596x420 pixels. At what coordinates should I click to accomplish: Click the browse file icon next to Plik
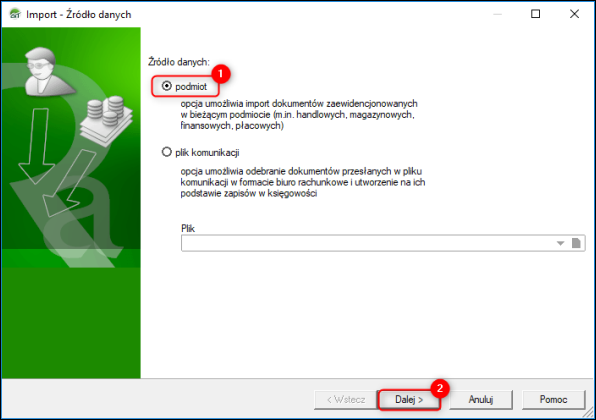(576, 243)
